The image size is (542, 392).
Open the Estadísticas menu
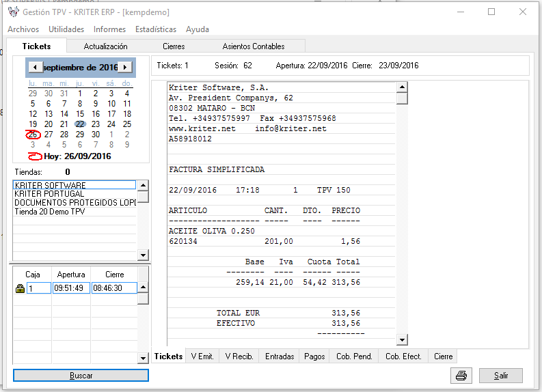point(156,29)
